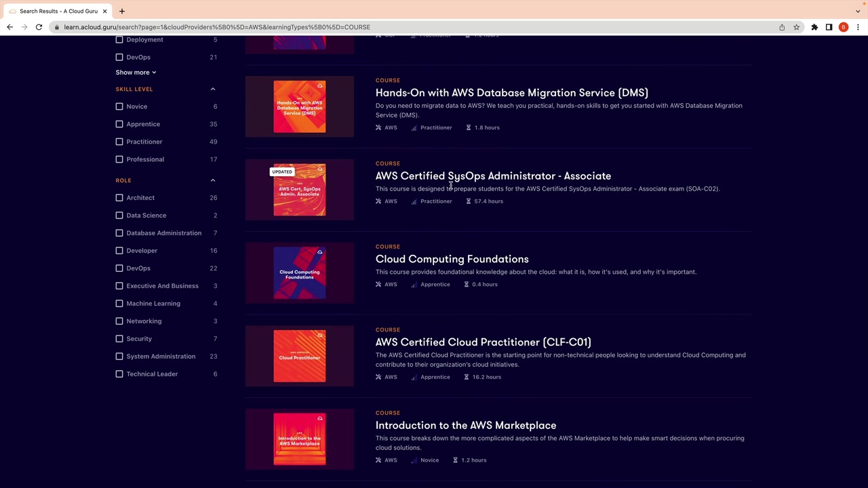The image size is (868, 488).
Task: Collapse the Role filter section
Action: tap(213, 180)
